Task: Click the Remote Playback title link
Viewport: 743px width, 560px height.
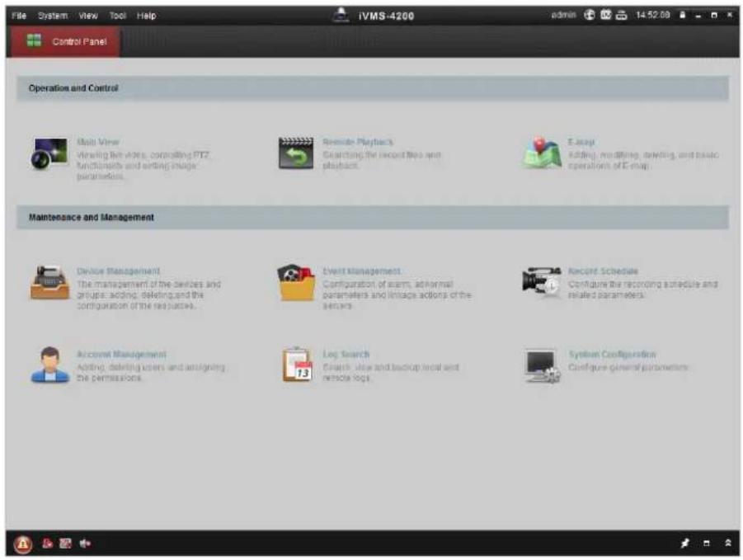Action: [x=358, y=142]
